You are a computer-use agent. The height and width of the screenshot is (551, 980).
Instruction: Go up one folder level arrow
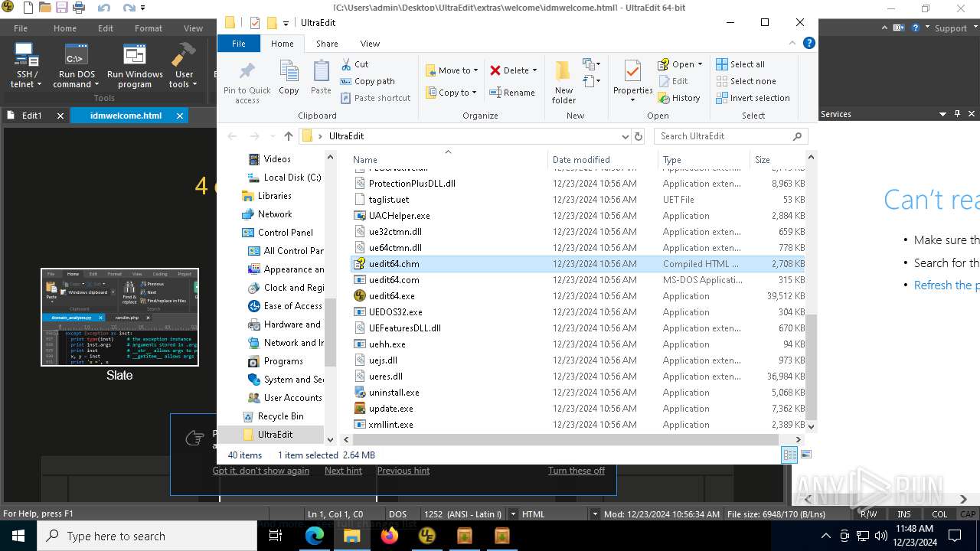tap(288, 136)
